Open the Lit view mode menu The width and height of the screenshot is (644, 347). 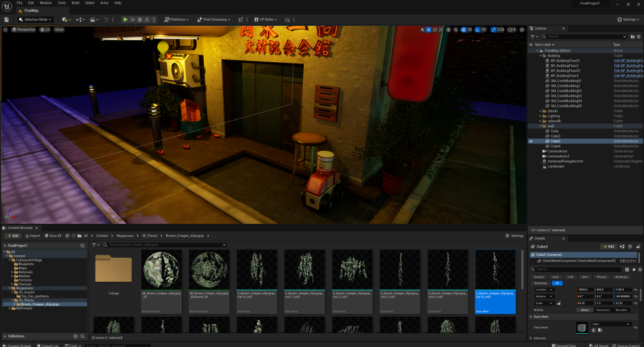[45, 30]
